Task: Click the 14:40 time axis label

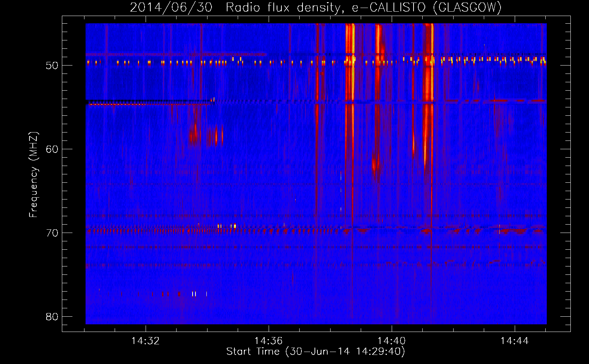Action: [392, 341]
